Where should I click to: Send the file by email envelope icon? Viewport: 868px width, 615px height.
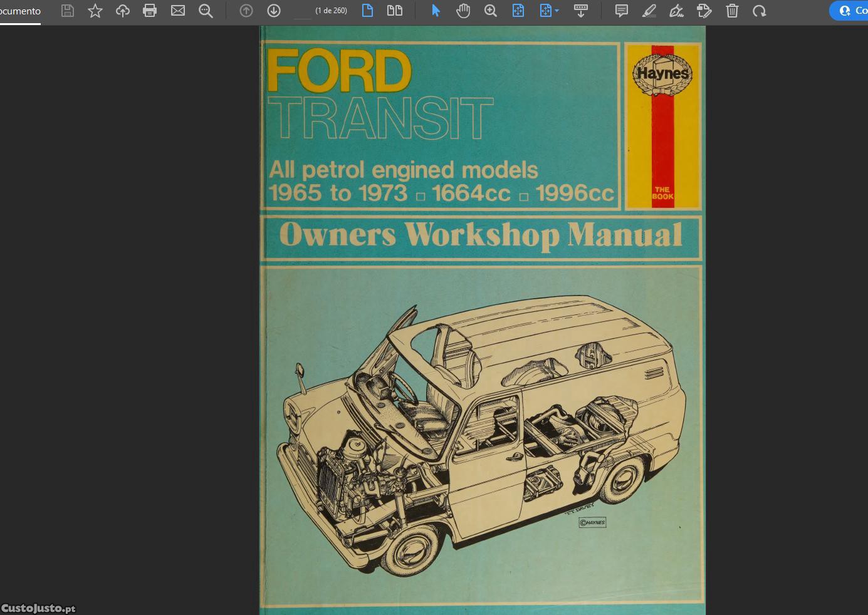[x=178, y=11]
